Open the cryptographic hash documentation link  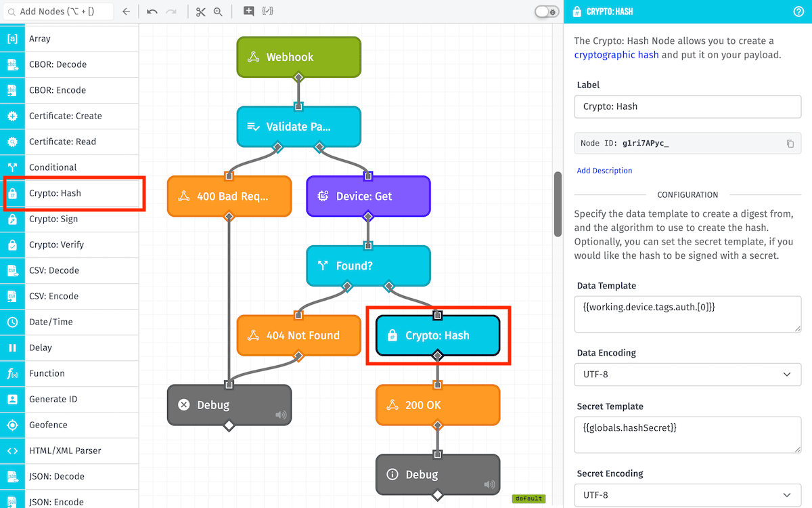tap(616, 55)
